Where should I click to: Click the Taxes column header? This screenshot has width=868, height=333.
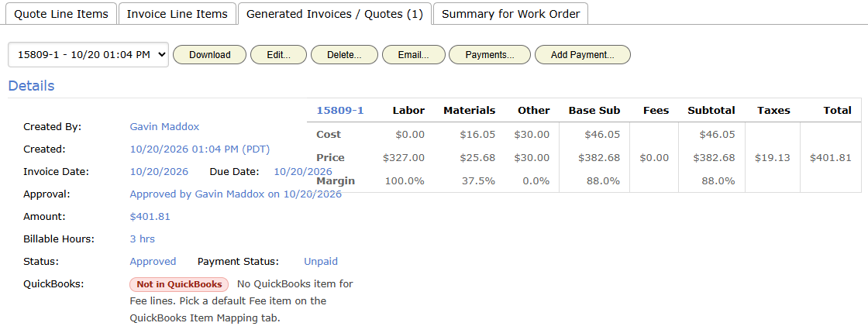[x=774, y=110]
